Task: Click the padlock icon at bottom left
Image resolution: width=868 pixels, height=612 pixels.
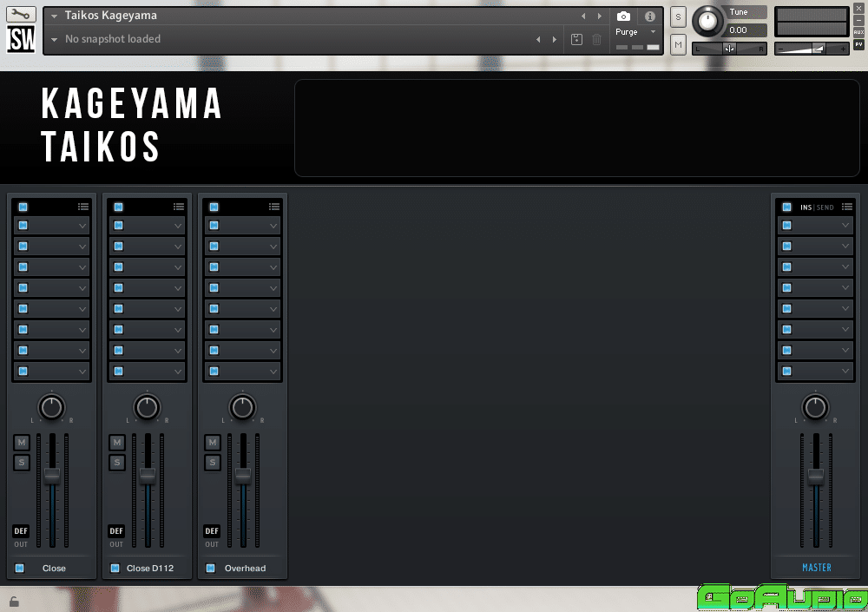Action: [x=15, y=601]
